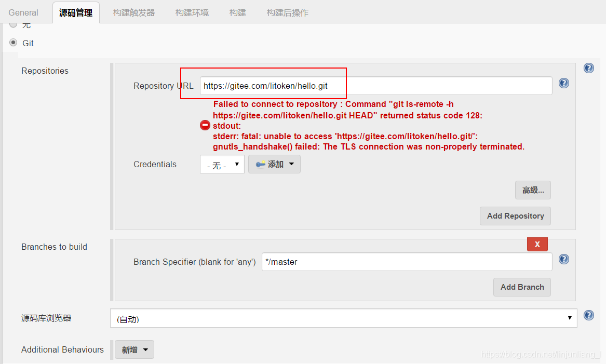Click the Repositories label
Screen dimensions: 606x364
(x=45, y=71)
